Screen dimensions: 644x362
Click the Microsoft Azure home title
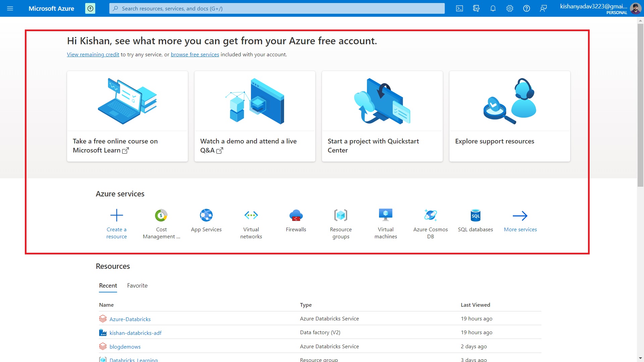click(x=51, y=8)
